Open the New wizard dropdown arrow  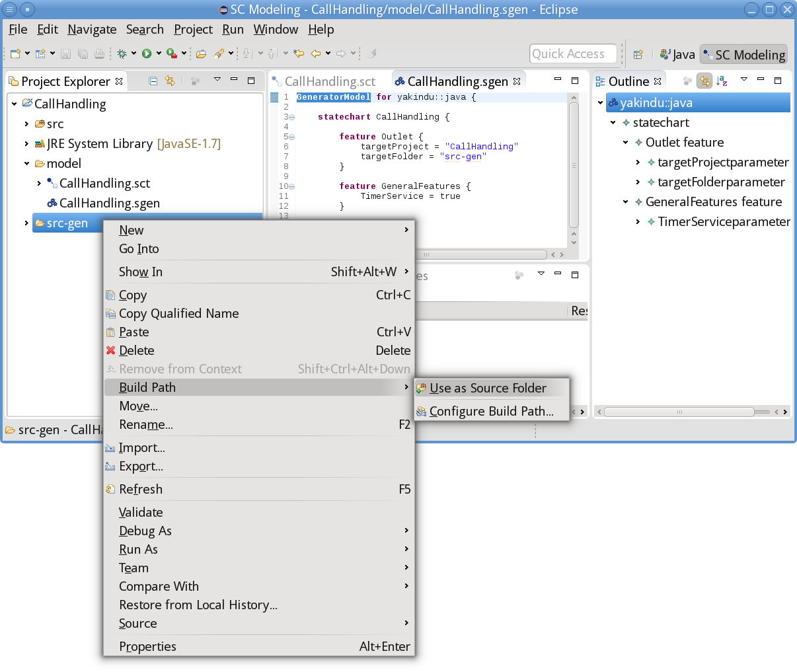27,54
